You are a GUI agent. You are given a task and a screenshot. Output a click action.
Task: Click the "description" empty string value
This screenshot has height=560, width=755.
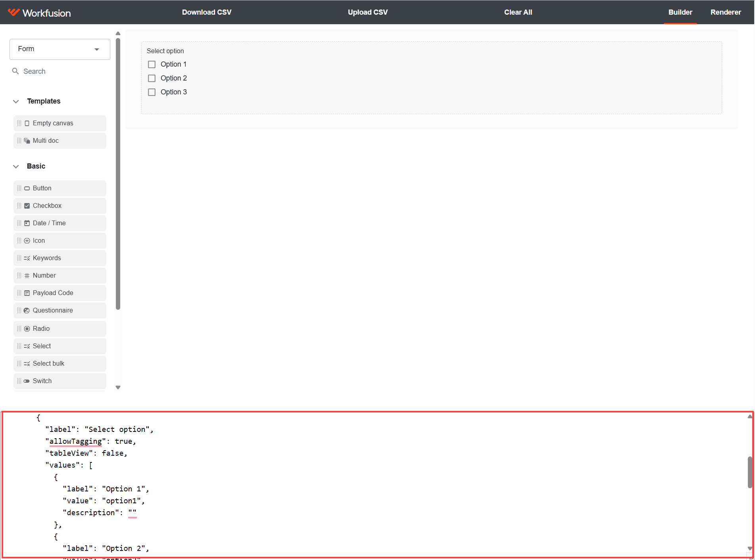[133, 513]
